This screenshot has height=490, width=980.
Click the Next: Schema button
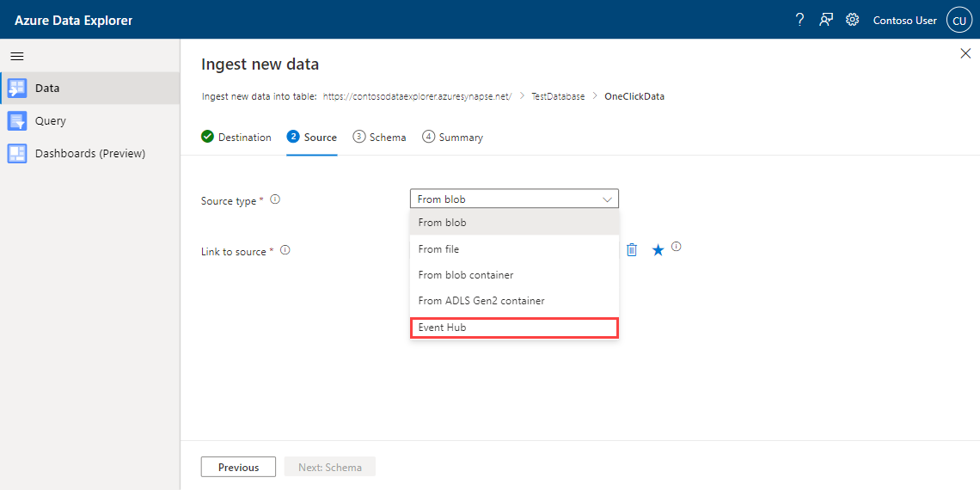[x=330, y=467]
